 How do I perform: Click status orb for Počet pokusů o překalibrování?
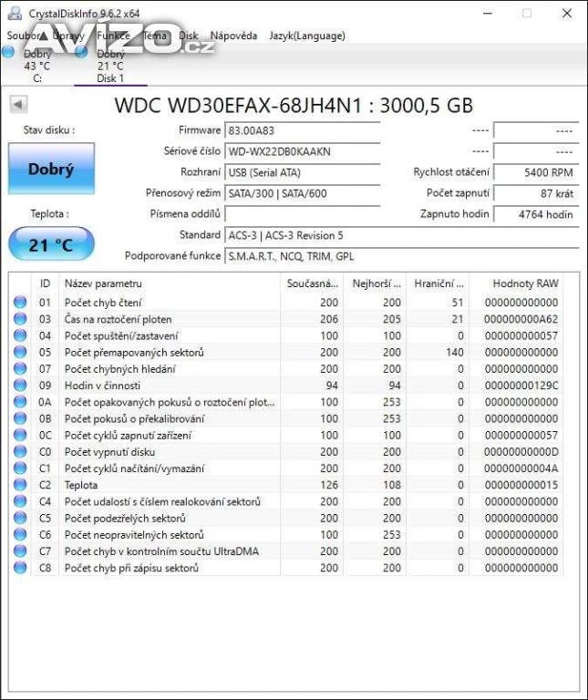pos(20,418)
